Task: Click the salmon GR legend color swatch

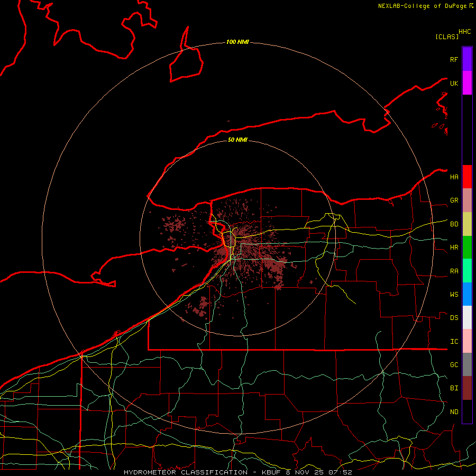Action: [x=467, y=200]
